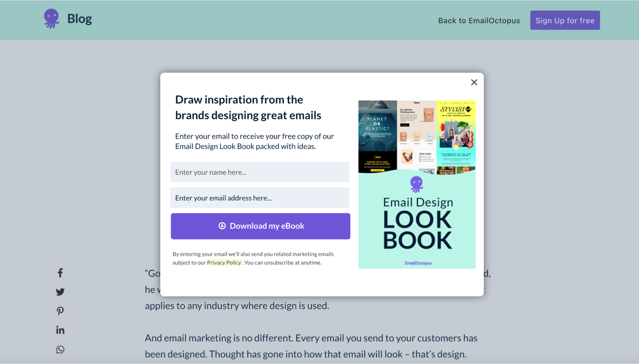This screenshot has width=639, height=364.
Task: Open the Privacy Policy link
Action: 224,262
